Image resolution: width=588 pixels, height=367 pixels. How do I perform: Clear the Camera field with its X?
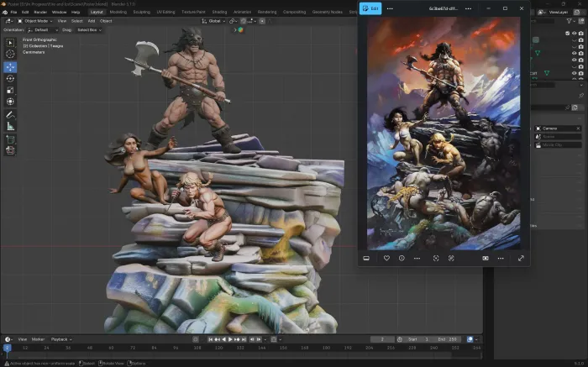(578, 128)
